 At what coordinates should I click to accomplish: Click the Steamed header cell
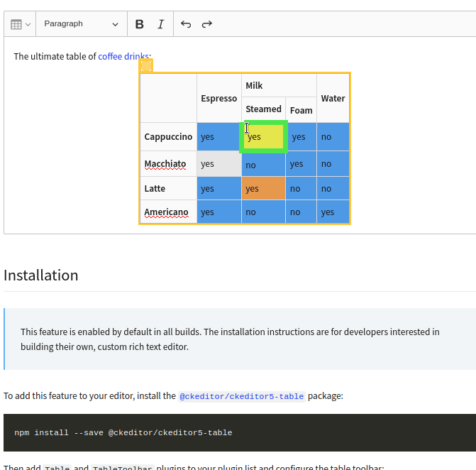point(263,109)
